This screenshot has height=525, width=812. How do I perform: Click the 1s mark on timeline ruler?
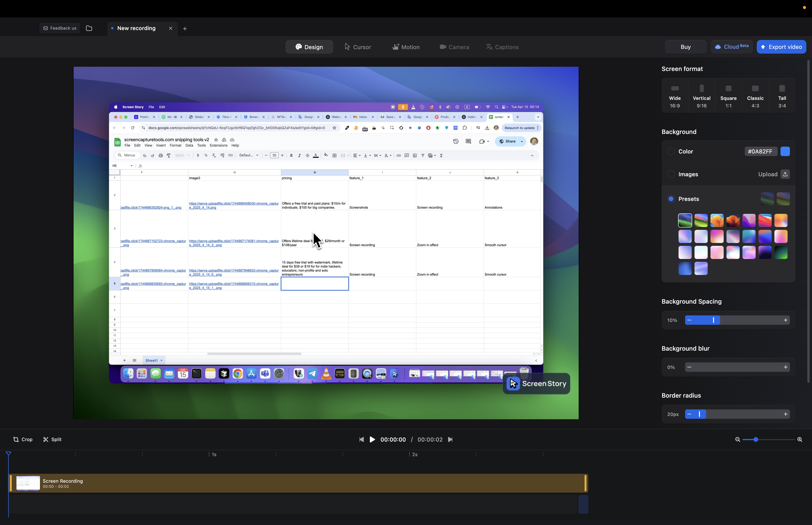pyautogui.click(x=214, y=455)
